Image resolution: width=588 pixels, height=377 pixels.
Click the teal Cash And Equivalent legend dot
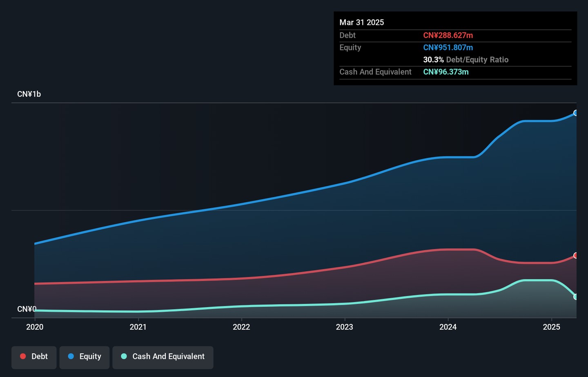click(124, 356)
